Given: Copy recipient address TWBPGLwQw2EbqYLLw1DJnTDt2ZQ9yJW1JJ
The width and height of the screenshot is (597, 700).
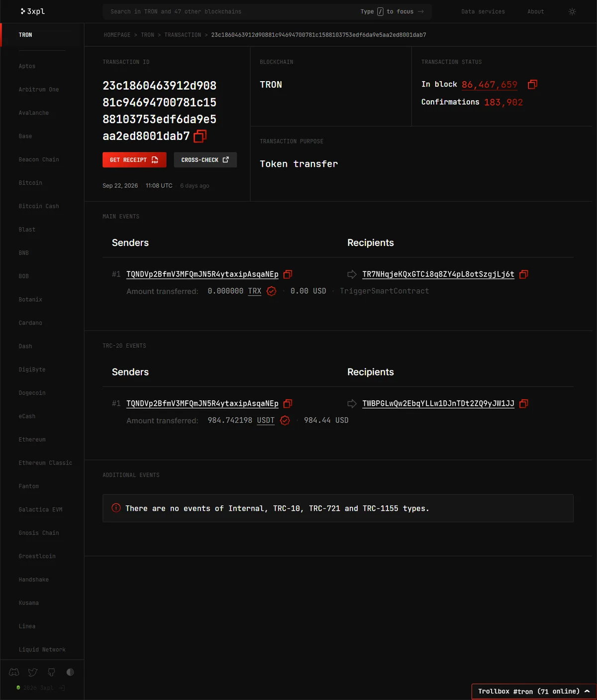Looking at the screenshot, I should (x=523, y=404).
